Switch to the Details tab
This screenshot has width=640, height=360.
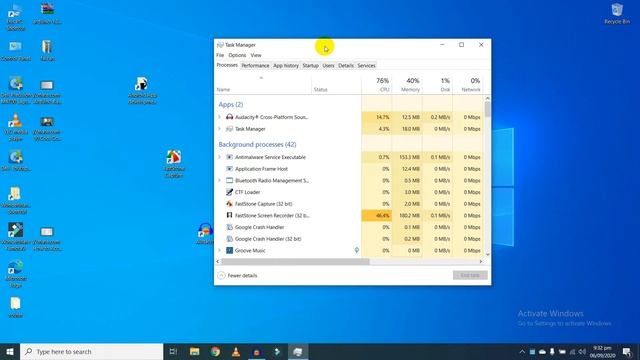point(346,65)
